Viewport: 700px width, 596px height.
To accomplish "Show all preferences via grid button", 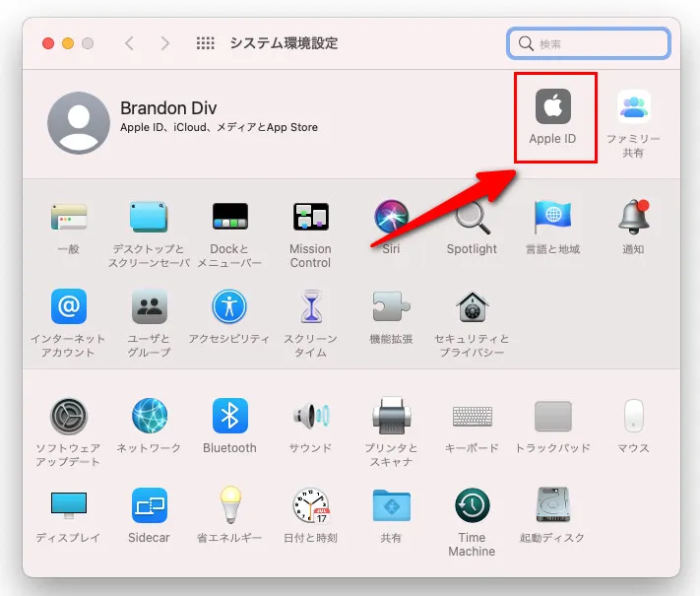I will click(x=206, y=43).
